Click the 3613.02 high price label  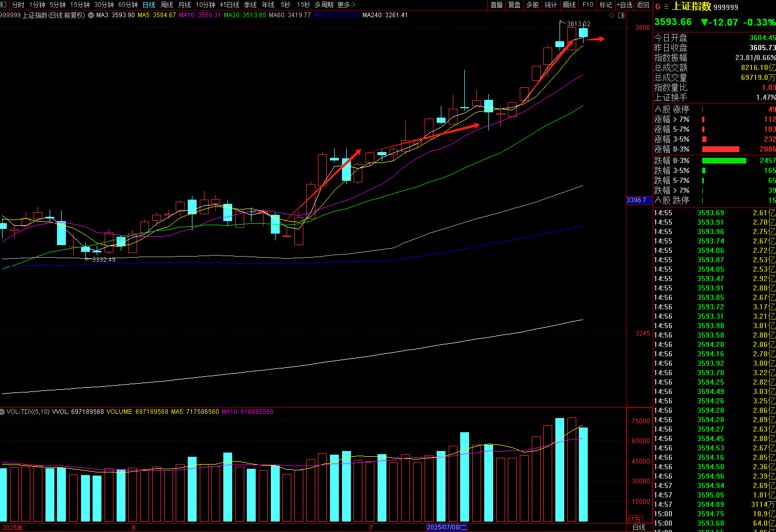(578, 24)
